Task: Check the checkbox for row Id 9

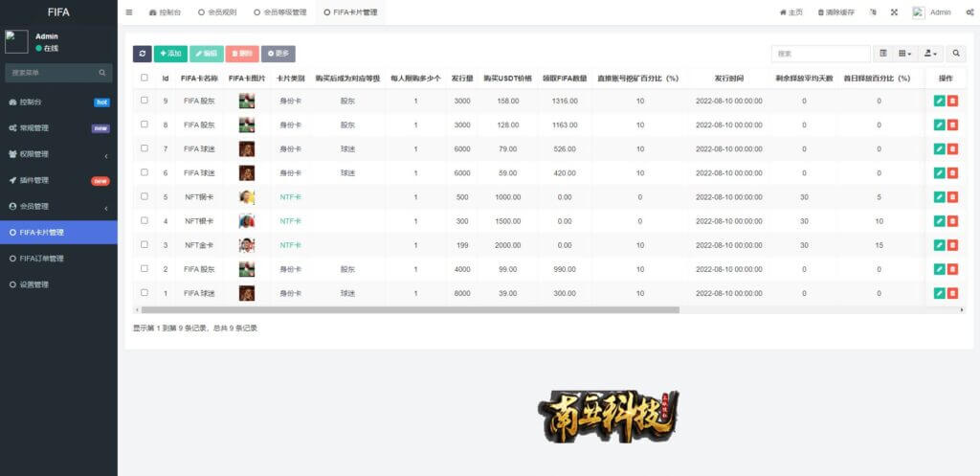Action: [145, 100]
